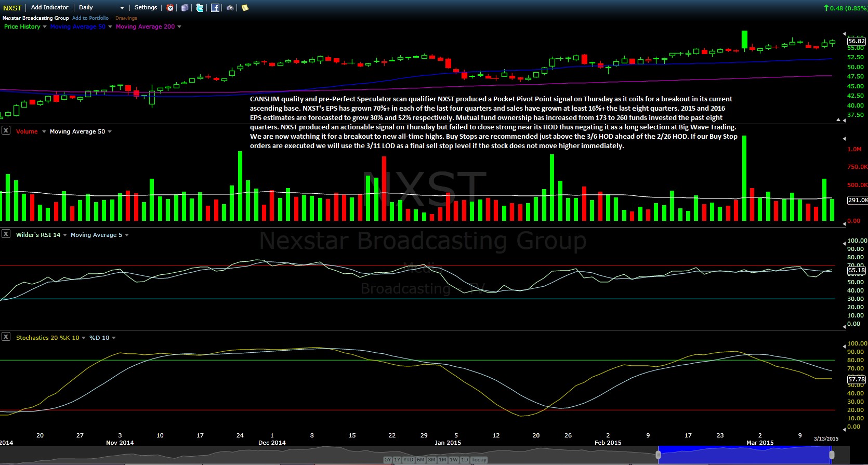868x465 pixels.
Task: Expand the Volume indicator dropdown arrow
Action: pyautogui.click(x=44, y=131)
